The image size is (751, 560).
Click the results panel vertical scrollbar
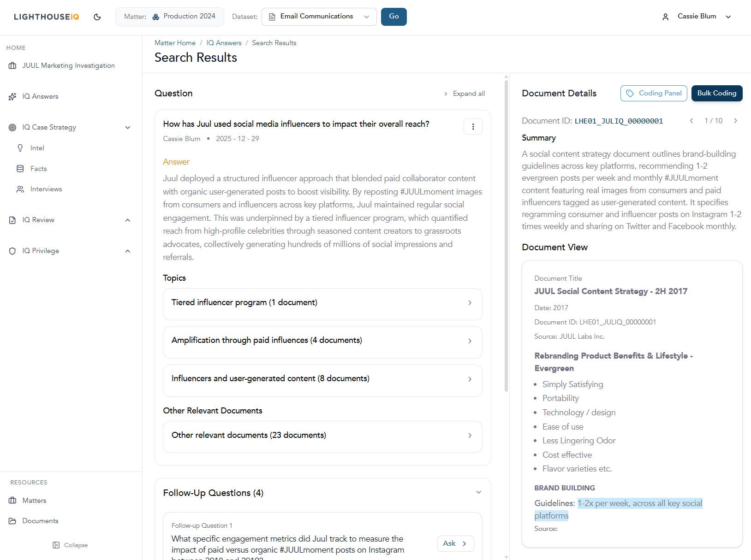point(506,235)
